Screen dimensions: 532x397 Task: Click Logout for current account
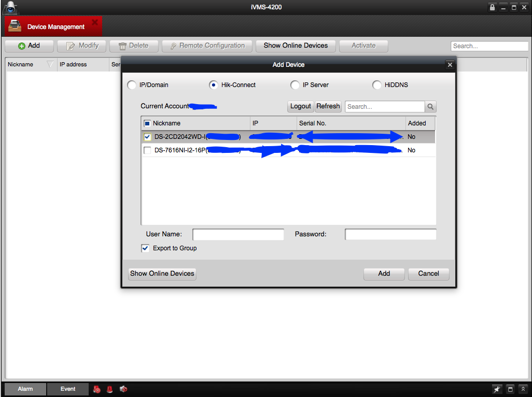click(300, 106)
